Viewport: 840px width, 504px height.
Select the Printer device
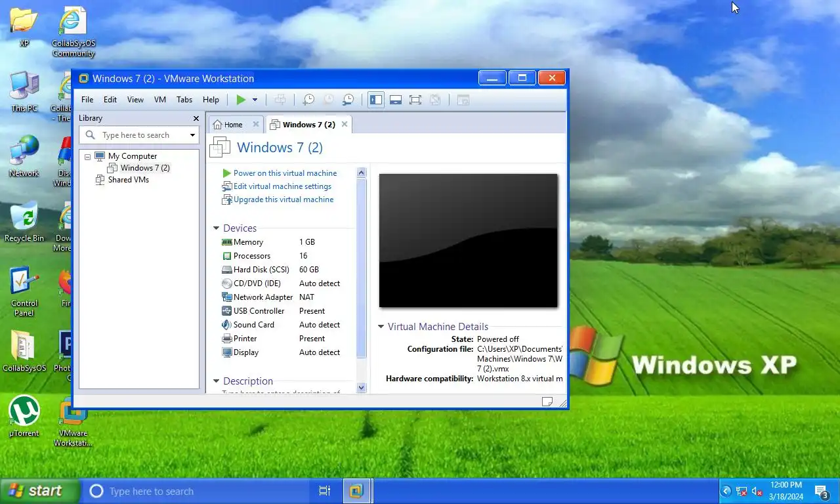pos(282,339)
